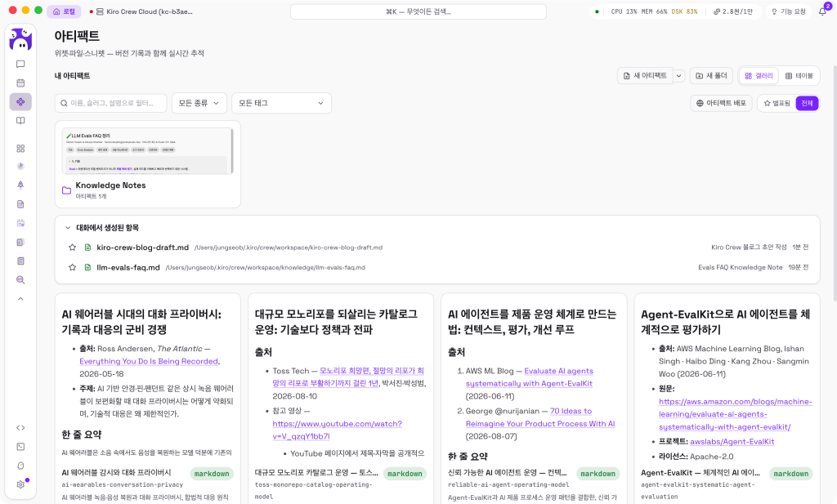
Task: Open Agent-EvalKit으로 AI 에이전트 card title
Action: [x=726, y=322]
